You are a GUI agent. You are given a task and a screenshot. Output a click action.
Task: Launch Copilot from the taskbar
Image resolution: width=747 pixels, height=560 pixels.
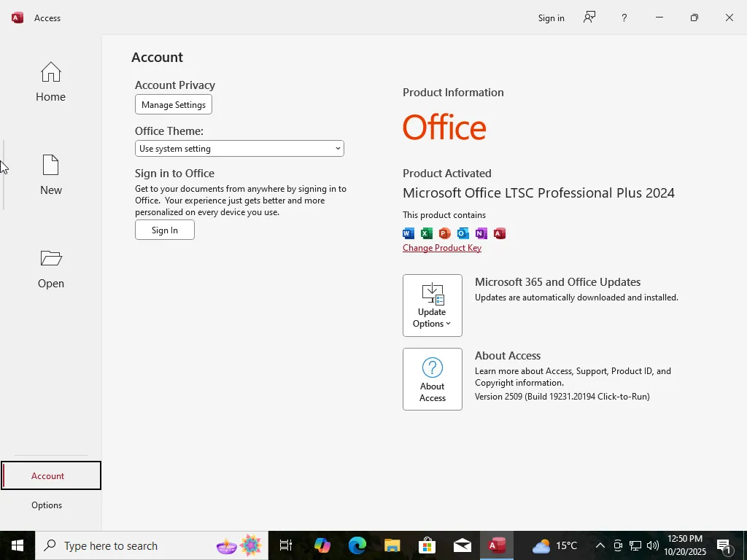(x=322, y=545)
